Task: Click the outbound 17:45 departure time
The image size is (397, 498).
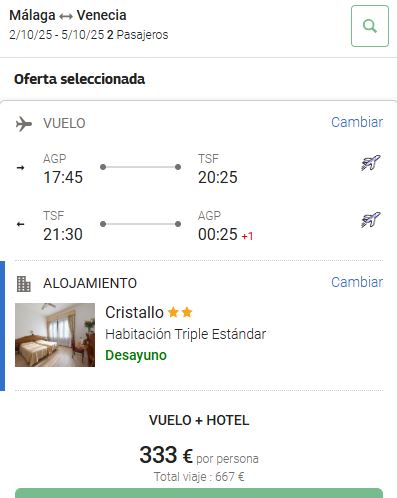Action: click(63, 177)
